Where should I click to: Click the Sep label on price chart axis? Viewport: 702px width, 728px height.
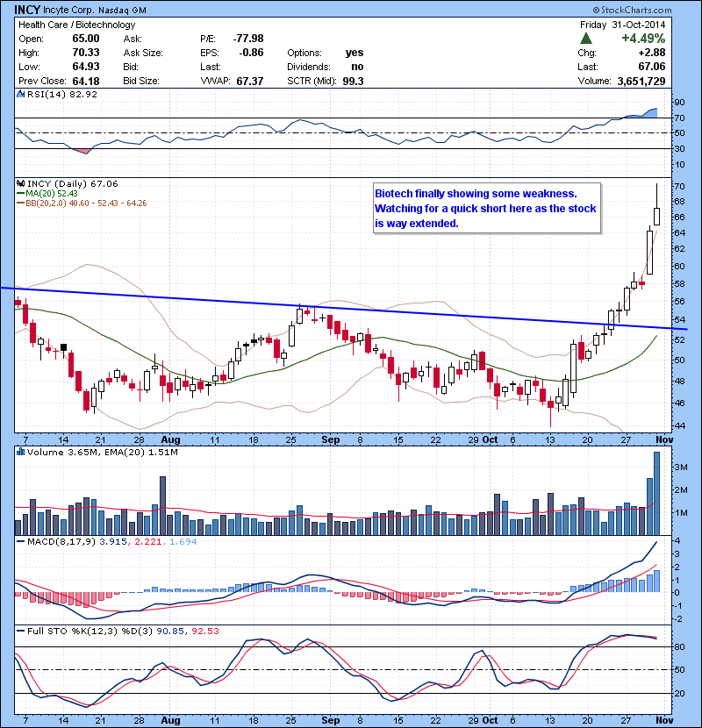331,439
